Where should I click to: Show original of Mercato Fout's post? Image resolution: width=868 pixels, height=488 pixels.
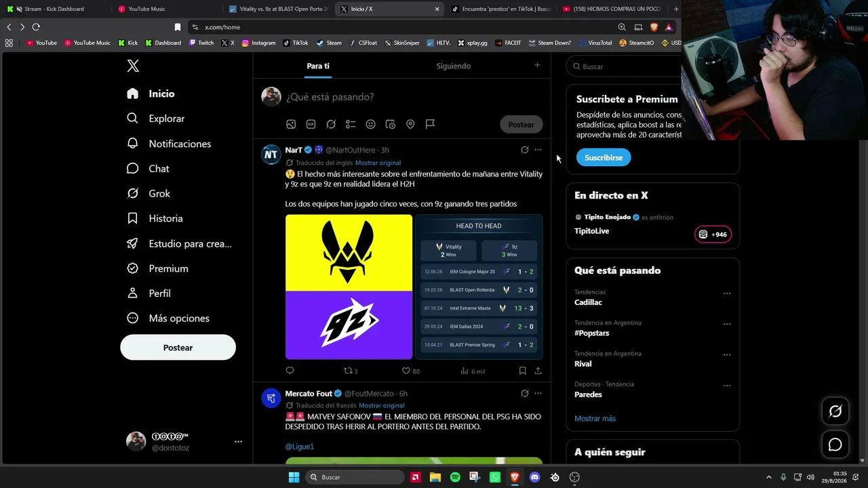pos(382,405)
